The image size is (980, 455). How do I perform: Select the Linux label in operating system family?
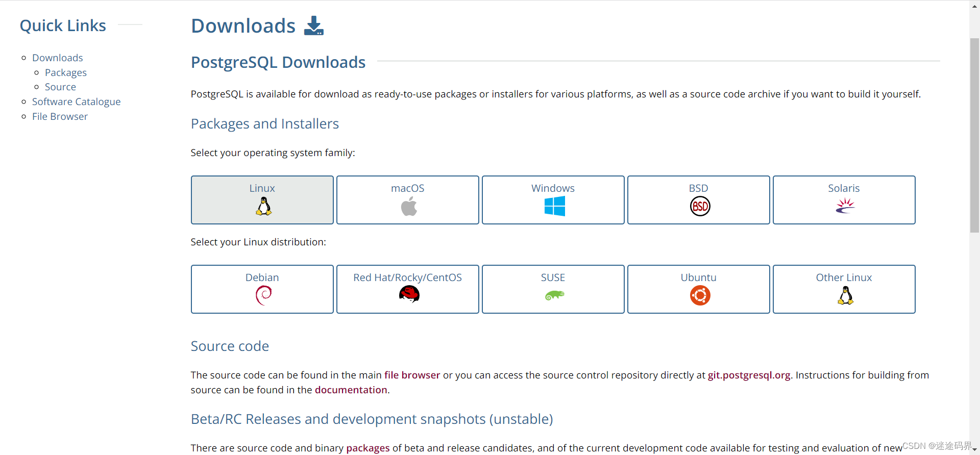click(262, 188)
